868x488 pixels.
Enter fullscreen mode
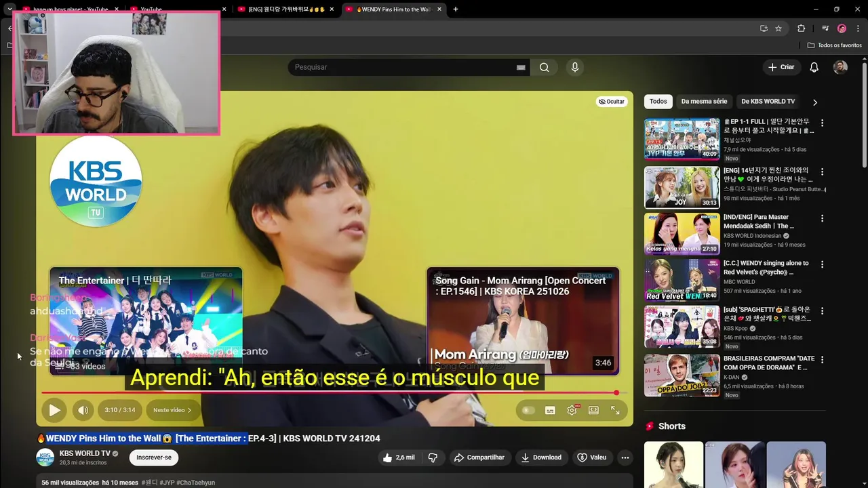tap(615, 410)
